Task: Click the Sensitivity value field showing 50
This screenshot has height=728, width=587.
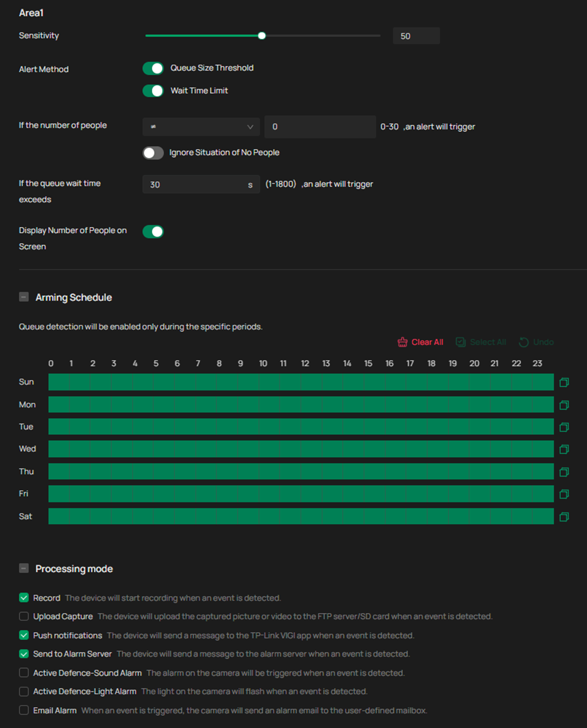Action: pos(416,36)
